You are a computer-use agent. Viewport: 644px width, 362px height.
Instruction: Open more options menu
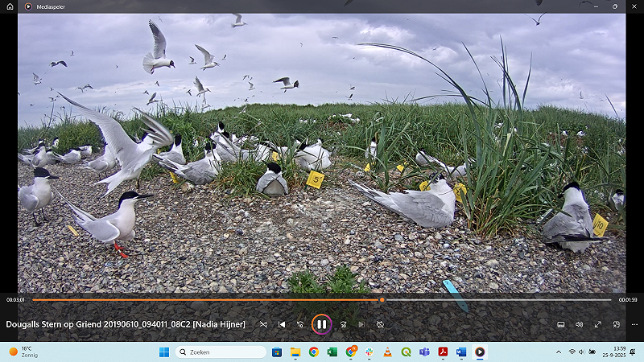(634, 324)
